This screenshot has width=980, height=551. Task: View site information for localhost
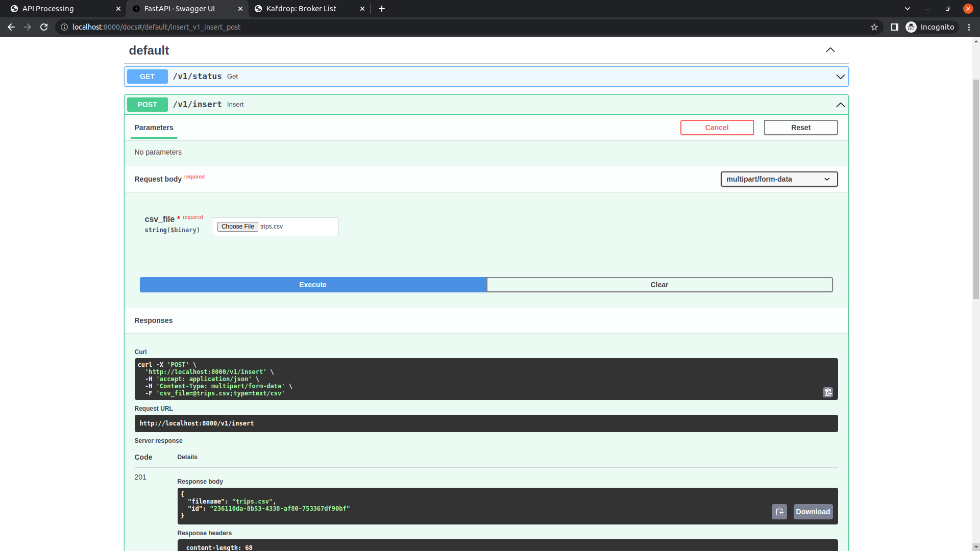pos(64,27)
